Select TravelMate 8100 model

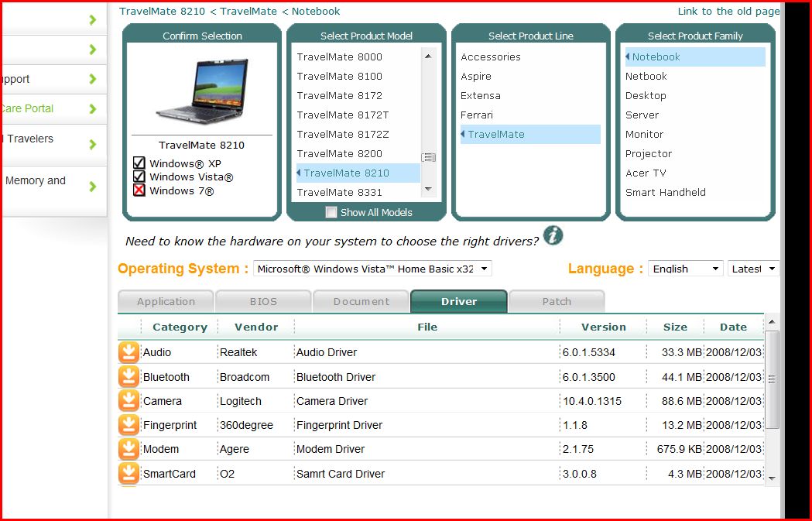coord(339,76)
